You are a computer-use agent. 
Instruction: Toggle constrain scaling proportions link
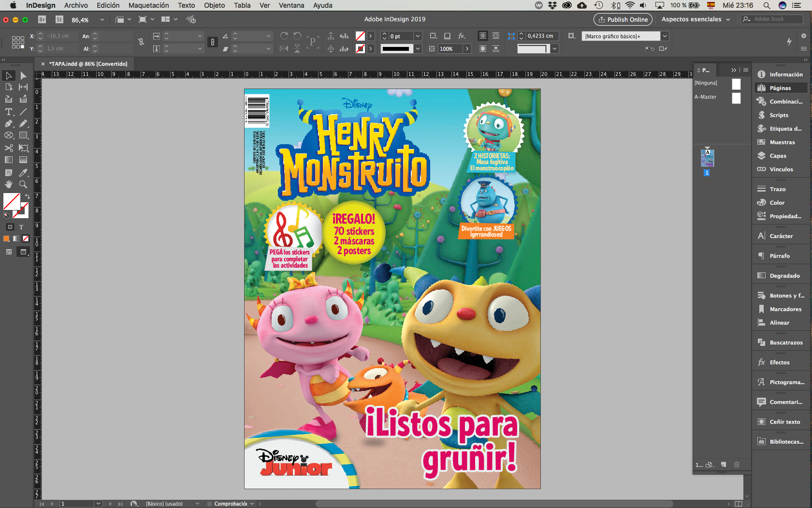pos(213,42)
